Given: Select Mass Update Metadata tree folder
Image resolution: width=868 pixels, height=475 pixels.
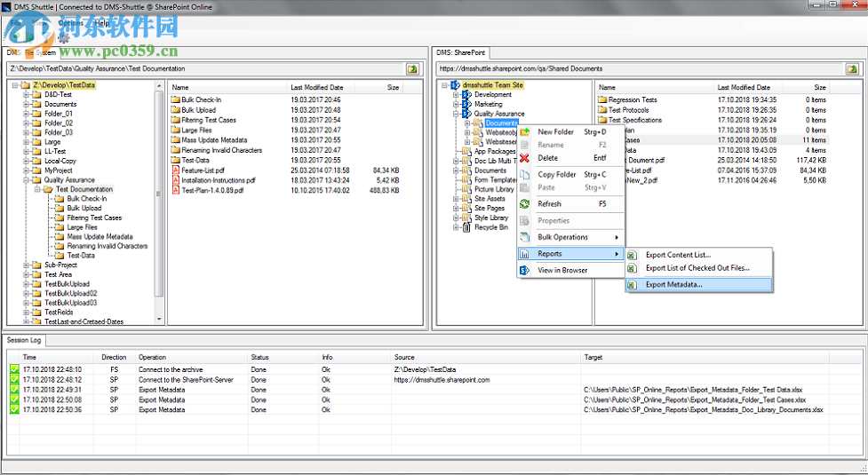Looking at the screenshot, I should point(100,237).
